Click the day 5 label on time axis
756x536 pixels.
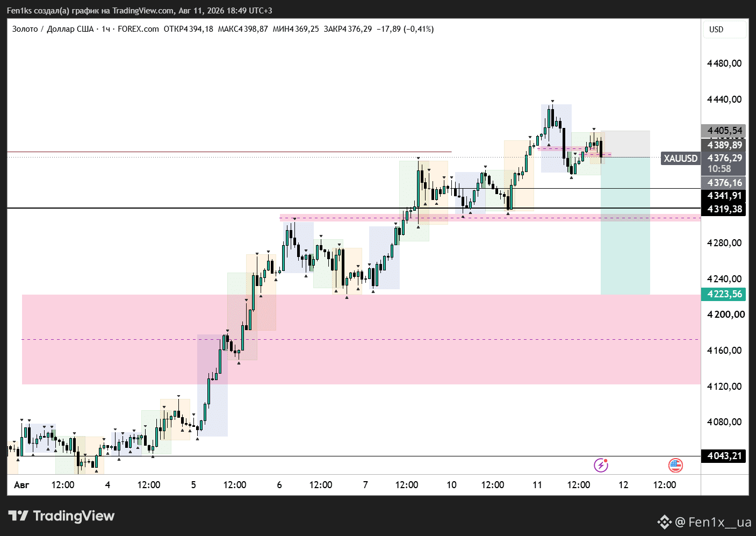[x=193, y=485]
